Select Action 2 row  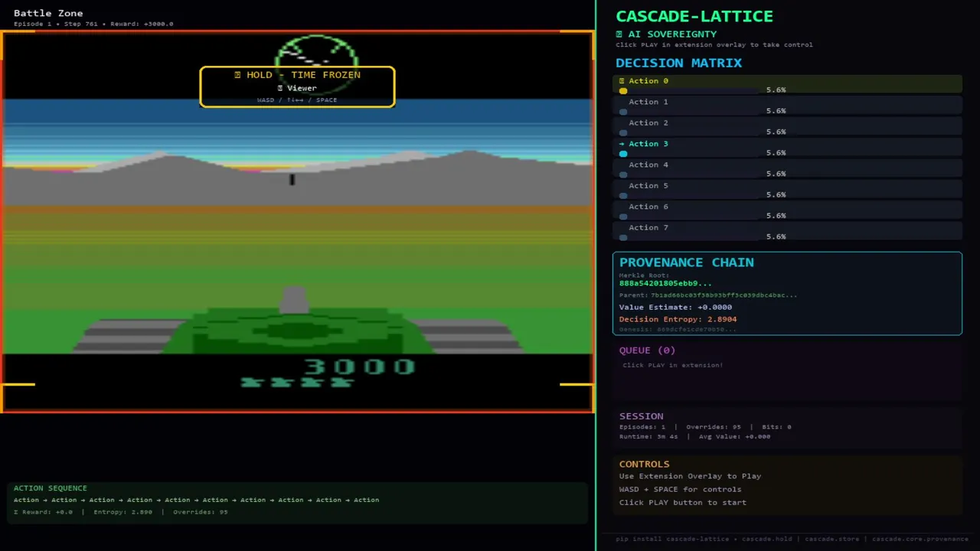787,126
